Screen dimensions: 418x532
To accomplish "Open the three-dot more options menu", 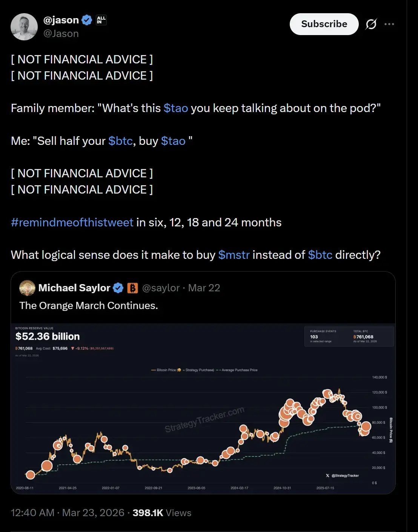I will click(389, 24).
